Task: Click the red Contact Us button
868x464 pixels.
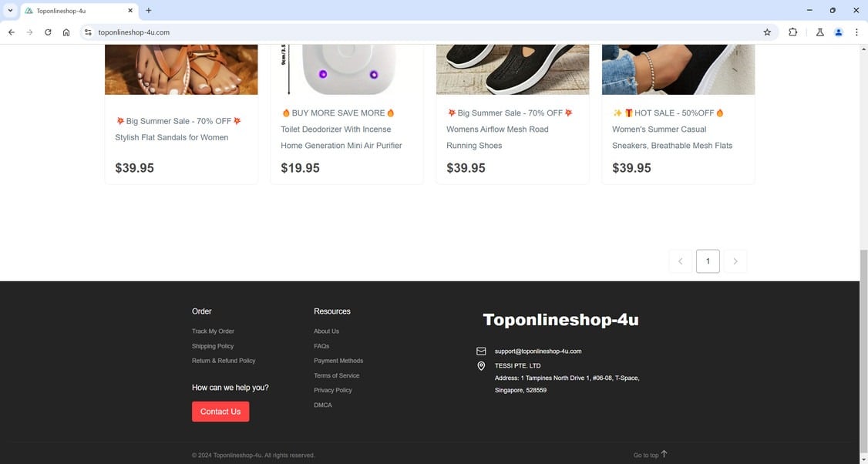Action: click(x=220, y=412)
